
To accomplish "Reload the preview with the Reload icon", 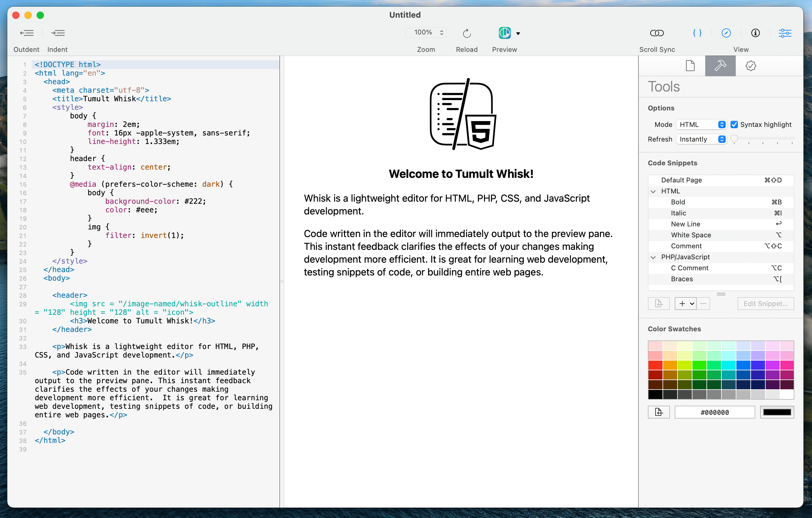I will click(467, 33).
